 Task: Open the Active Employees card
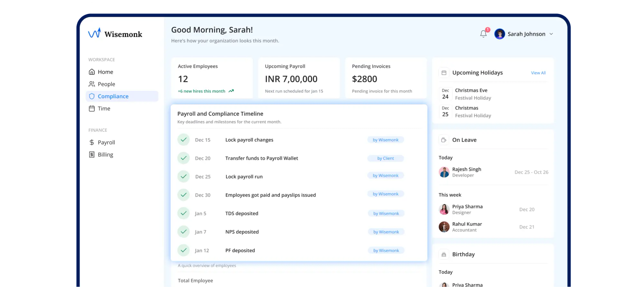(212, 78)
